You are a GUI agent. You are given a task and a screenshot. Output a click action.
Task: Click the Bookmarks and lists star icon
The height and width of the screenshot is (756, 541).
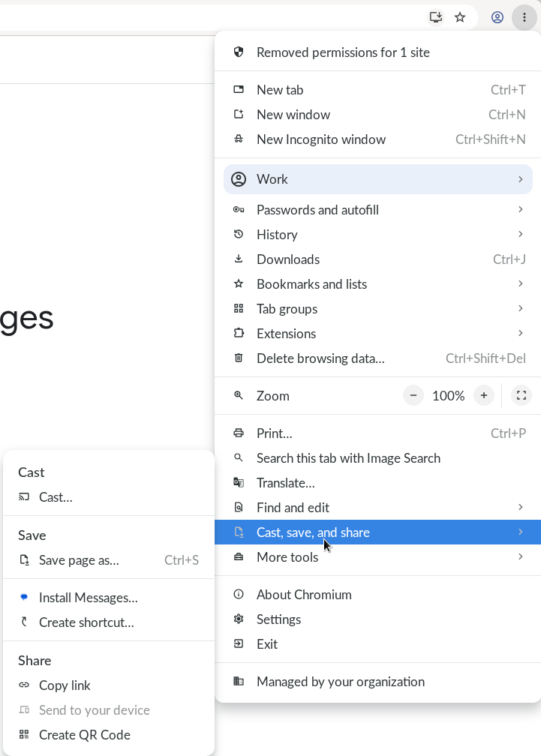[239, 284]
